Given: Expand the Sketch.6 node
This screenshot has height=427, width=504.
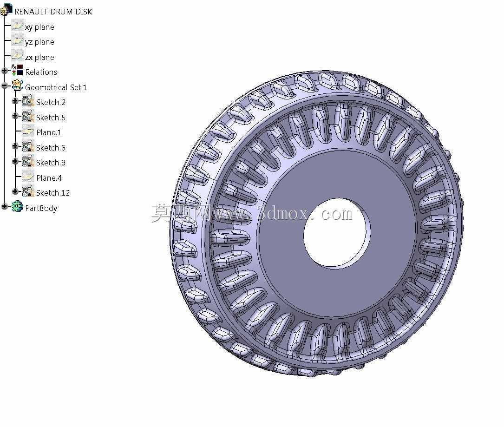Looking at the screenshot, I should point(15,146).
